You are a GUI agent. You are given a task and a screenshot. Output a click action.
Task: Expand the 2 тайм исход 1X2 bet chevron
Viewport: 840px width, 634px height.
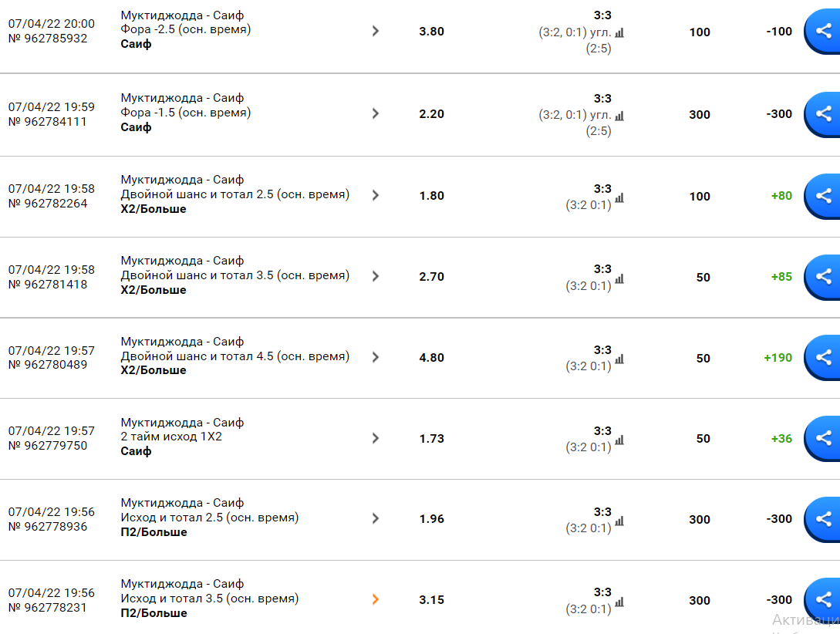point(376,438)
